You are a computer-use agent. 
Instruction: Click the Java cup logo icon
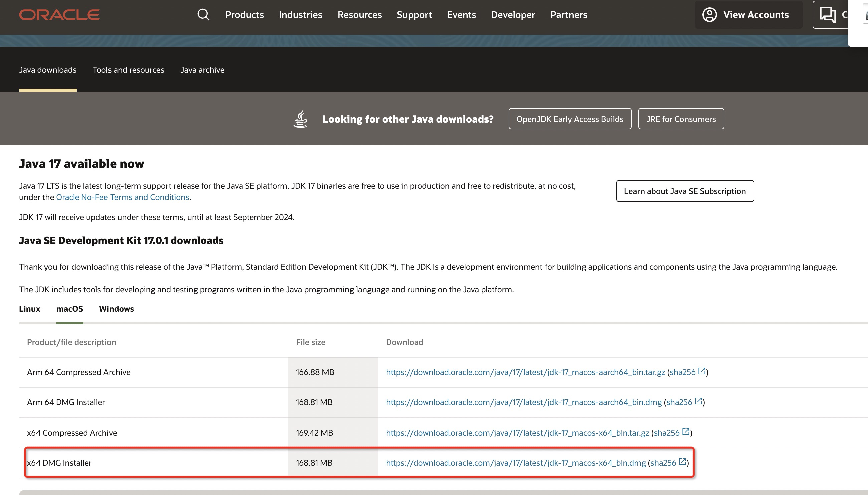point(300,118)
